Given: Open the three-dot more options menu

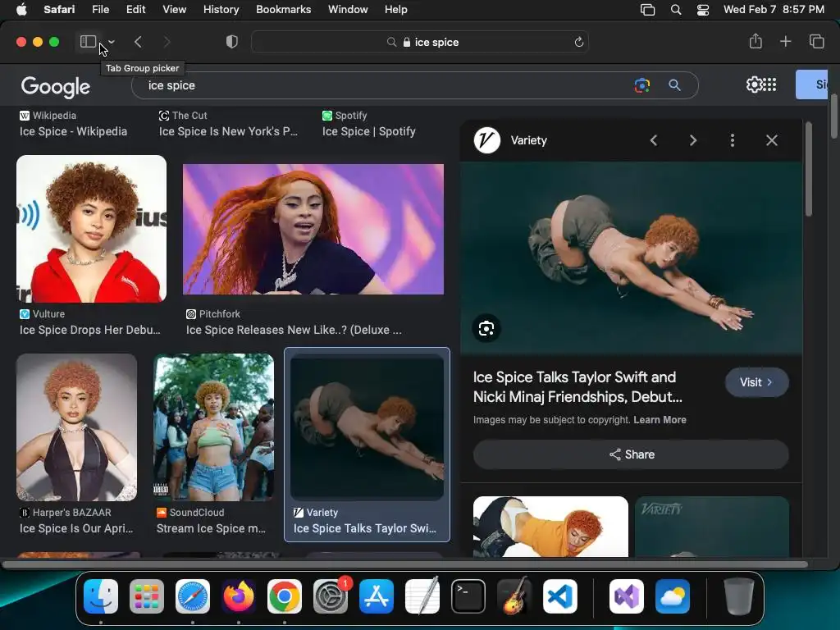Looking at the screenshot, I should [733, 140].
